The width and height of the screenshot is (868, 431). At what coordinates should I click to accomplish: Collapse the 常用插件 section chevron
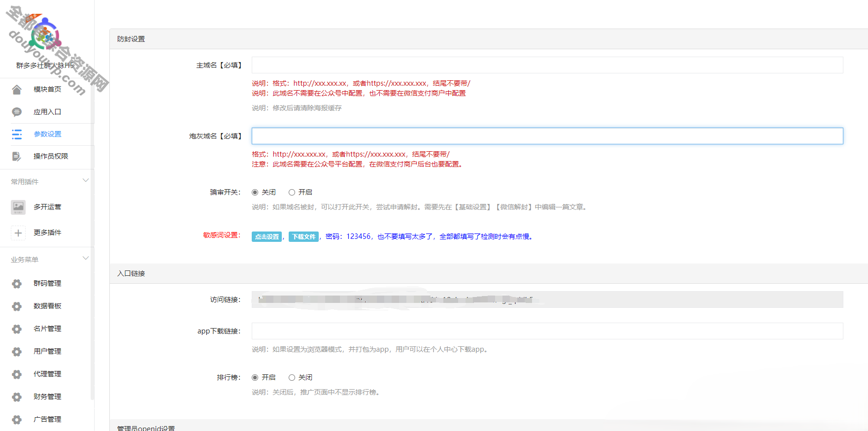click(86, 180)
